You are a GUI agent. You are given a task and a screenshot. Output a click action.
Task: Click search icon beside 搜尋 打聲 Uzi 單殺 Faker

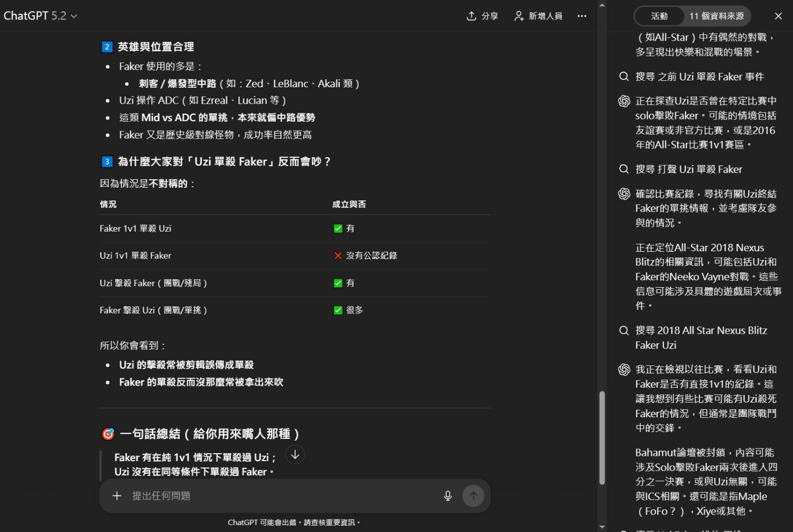tap(624, 169)
